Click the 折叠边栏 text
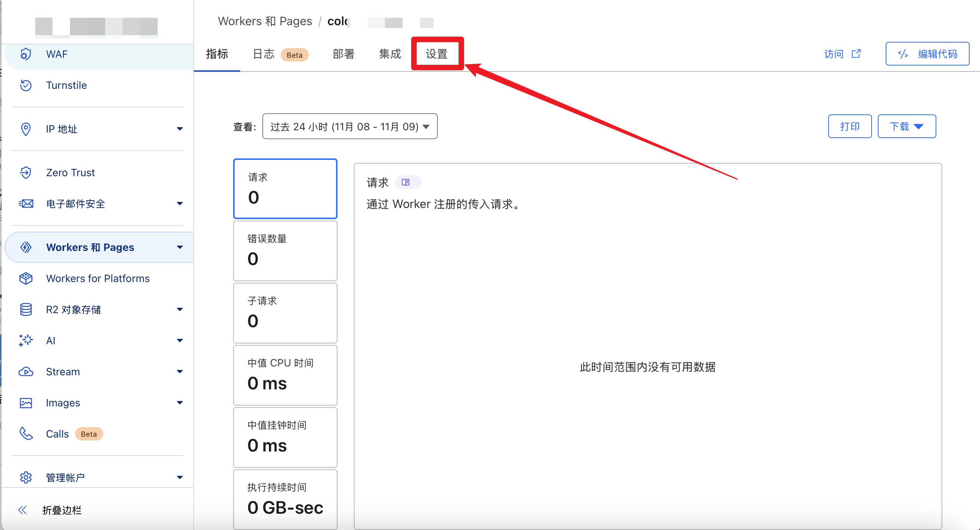This screenshot has height=530, width=980. click(62, 510)
